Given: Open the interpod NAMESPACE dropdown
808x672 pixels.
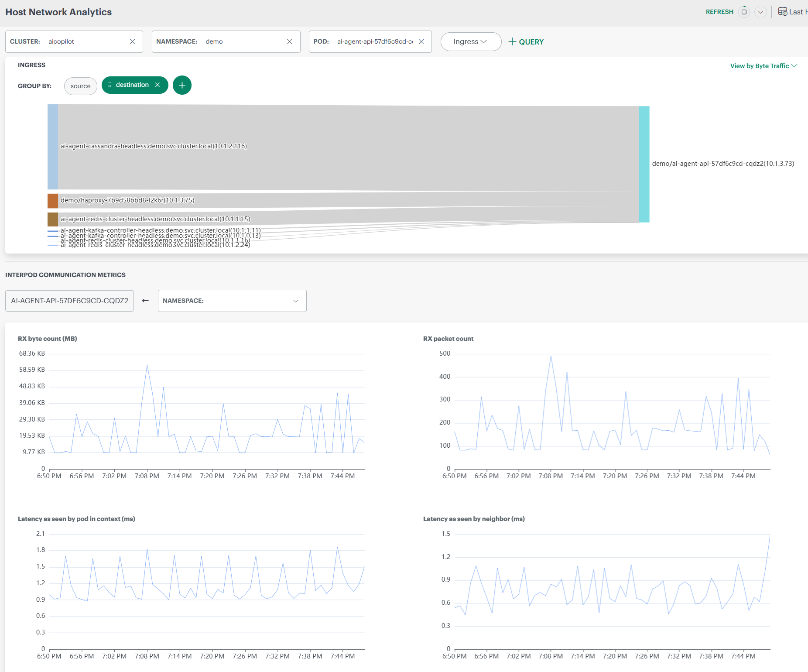Looking at the screenshot, I should [232, 301].
